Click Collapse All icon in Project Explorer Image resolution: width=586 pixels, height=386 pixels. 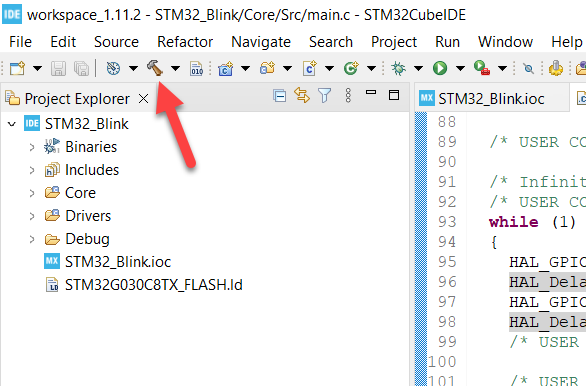tap(280, 96)
